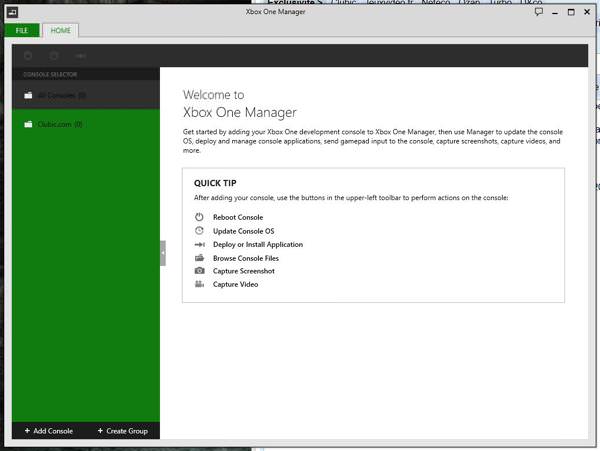Click the 'Deploy or Install Application' text
Viewport: 600px width, 451px height.
pyautogui.click(x=258, y=244)
